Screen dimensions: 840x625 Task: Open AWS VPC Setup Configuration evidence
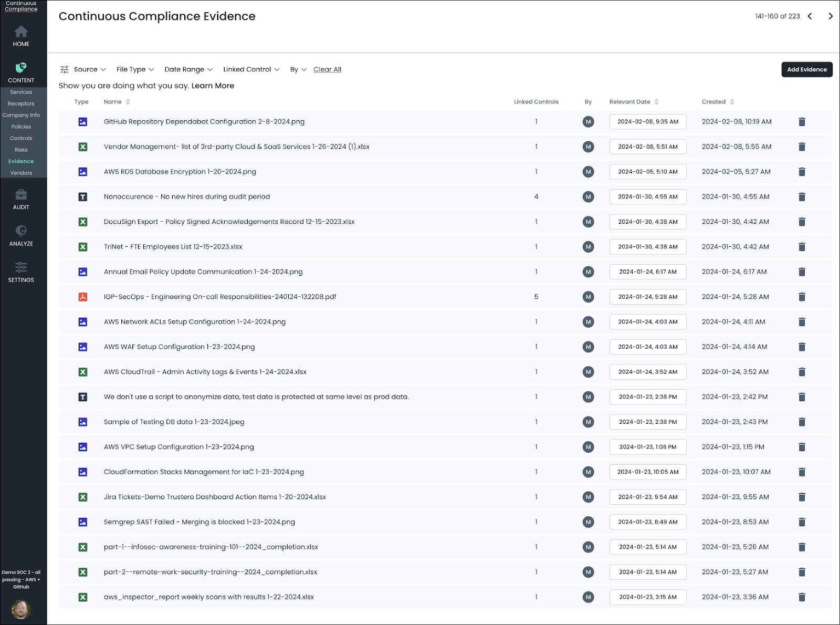click(x=179, y=447)
